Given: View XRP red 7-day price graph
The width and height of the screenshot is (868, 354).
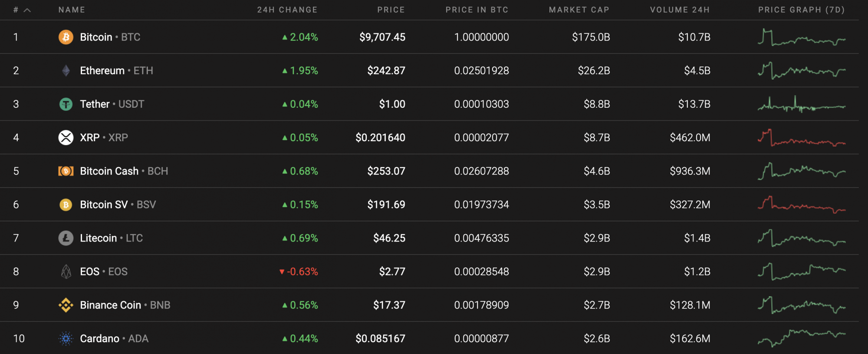Looking at the screenshot, I should tap(802, 138).
